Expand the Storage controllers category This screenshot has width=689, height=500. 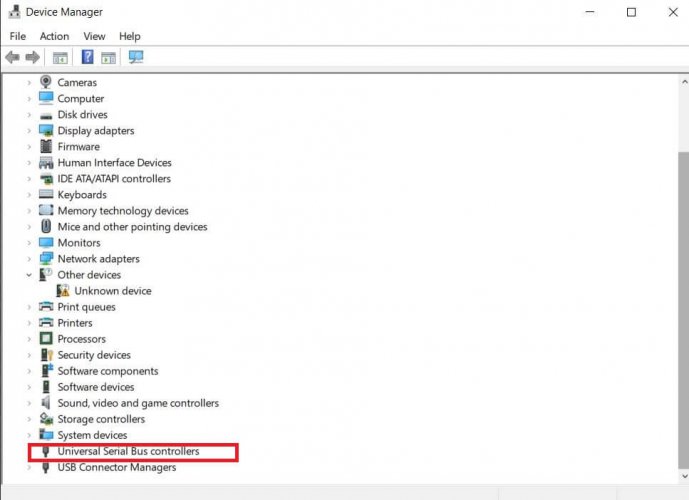click(x=29, y=419)
